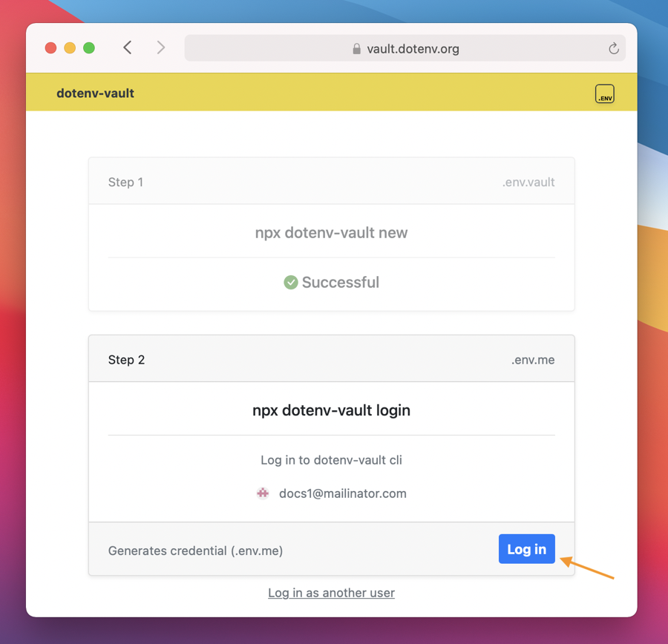Click the .env.me label in Step 2
This screenshot has width=668, height=644.
tap(533, 359)
